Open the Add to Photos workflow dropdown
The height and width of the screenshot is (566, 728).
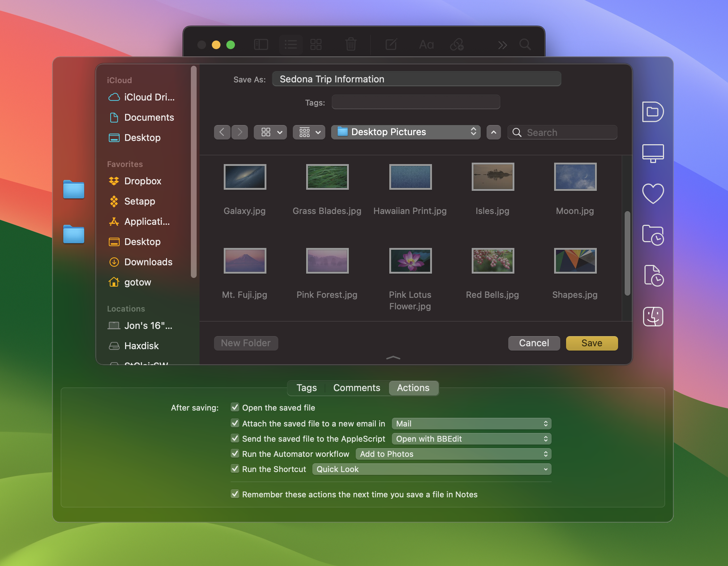click(x=454, y=454)
